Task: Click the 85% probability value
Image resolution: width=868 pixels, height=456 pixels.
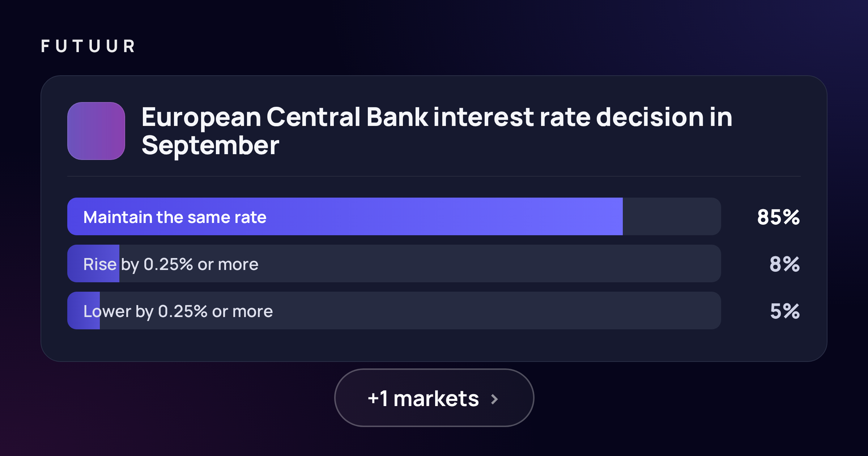Action: (x=778, y=217)
